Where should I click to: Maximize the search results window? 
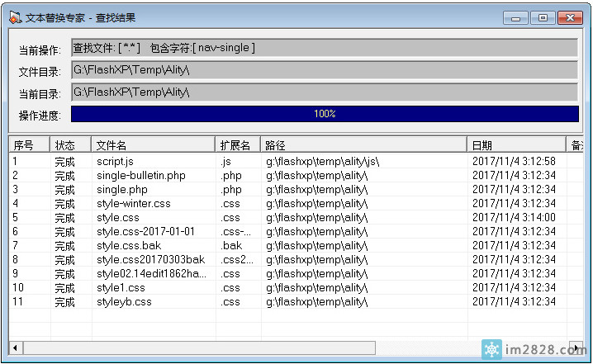point(543,17)
